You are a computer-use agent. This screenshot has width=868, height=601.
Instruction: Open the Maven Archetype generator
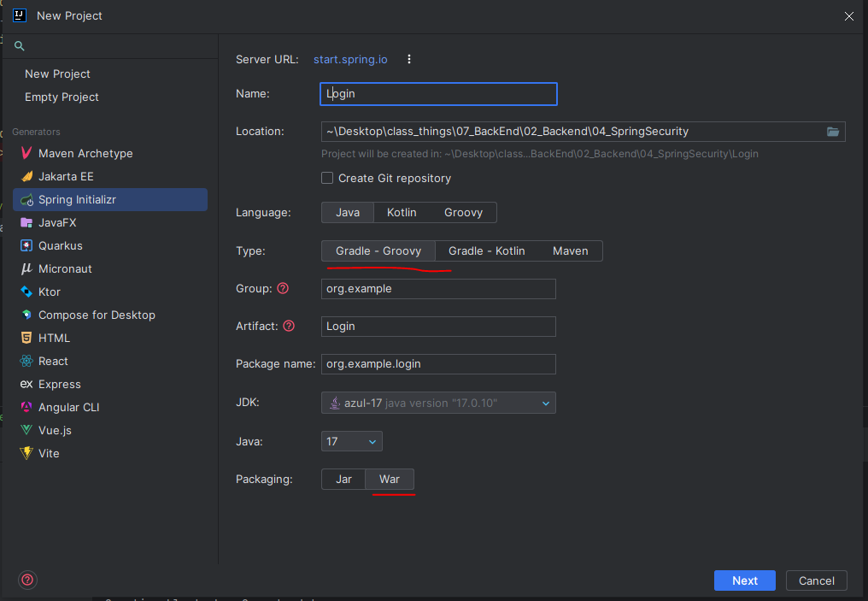pos(110,153)
